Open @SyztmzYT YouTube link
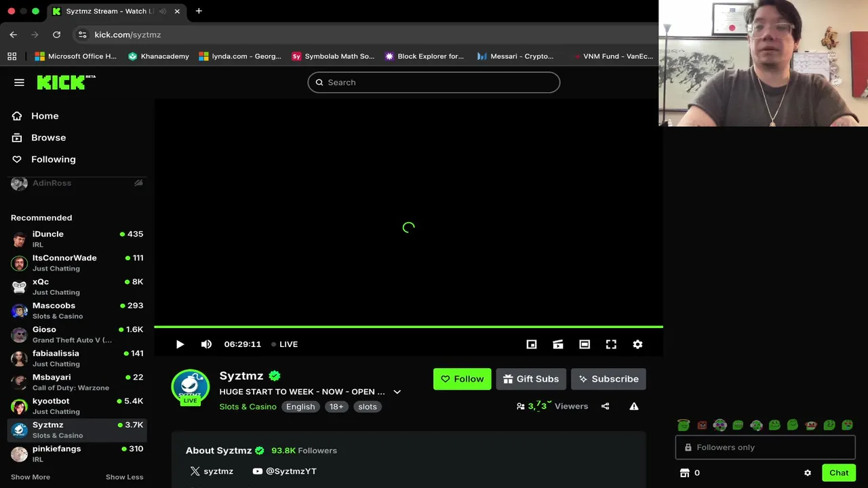 pos(285,471)
